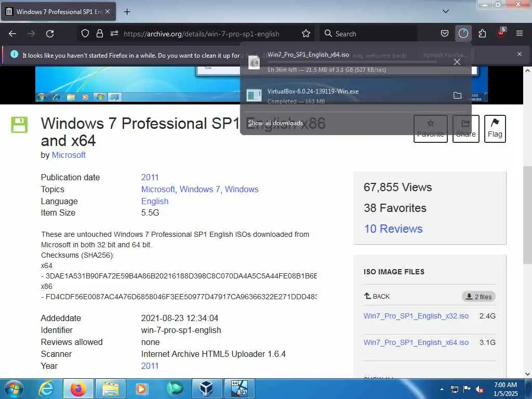Dismiss the Firefox refresh notification bar

point(520,54)
